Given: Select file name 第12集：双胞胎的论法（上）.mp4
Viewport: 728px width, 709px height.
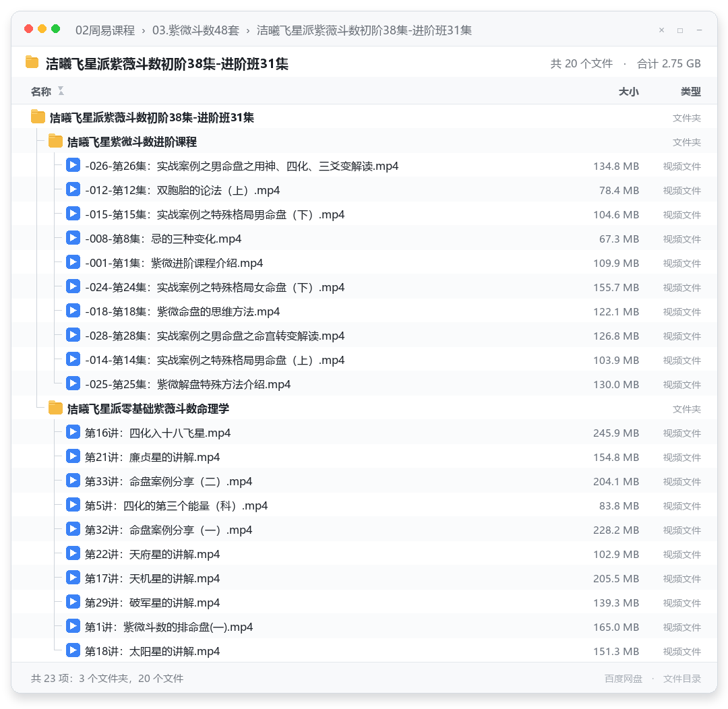Looking at the screenshot, I should point(182,190).
